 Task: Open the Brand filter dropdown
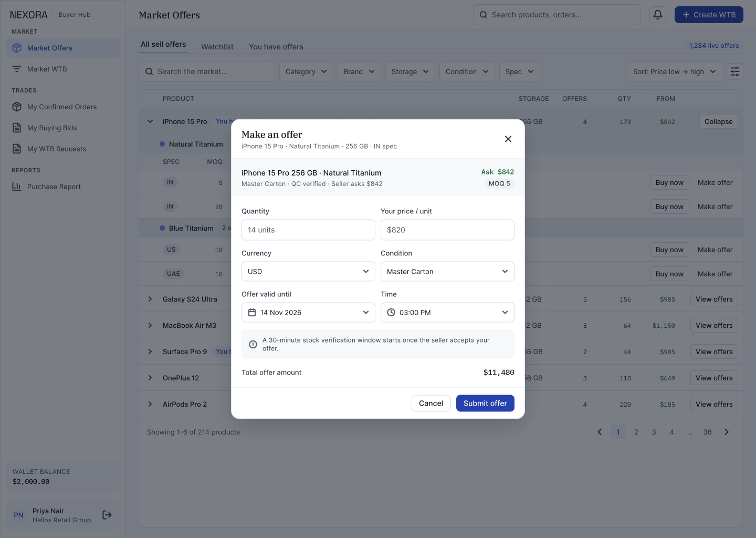pos(359,71)
